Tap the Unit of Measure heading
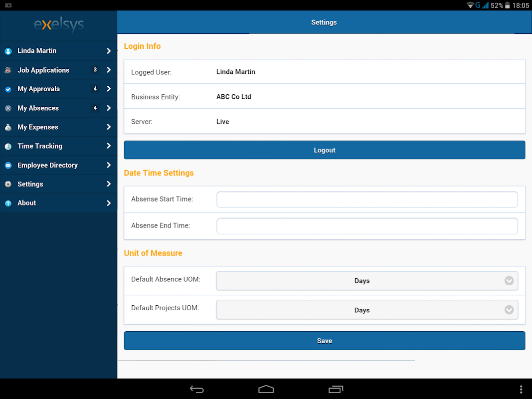The image size is (532, 399). [153, 253]
